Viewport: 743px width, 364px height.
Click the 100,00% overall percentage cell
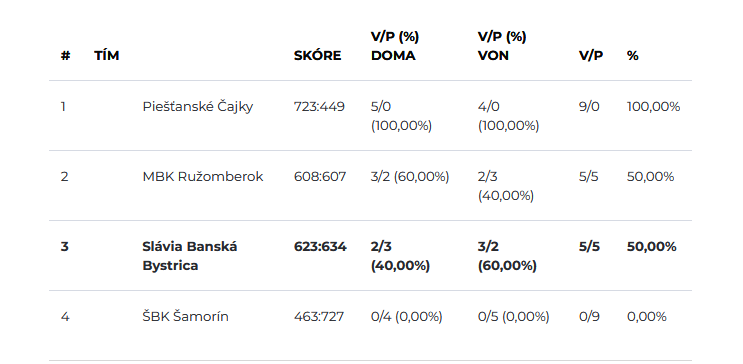click(653, 107)
